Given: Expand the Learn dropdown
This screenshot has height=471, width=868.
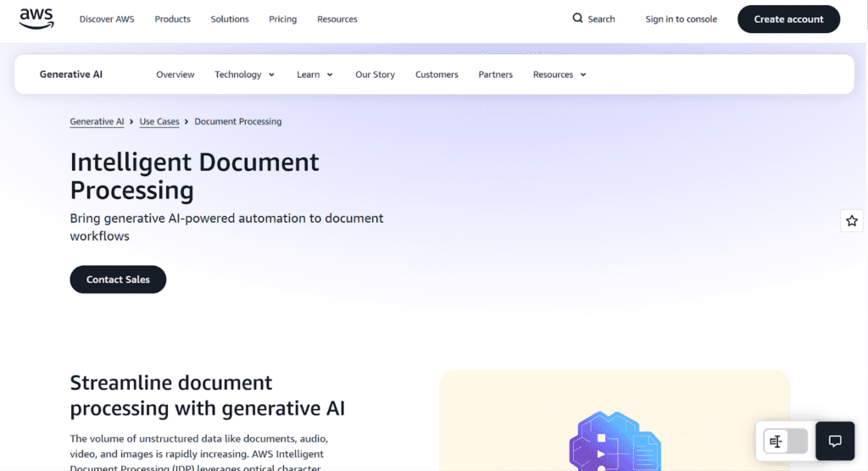Looking at the screenshot, I should (x=314, y=75).
